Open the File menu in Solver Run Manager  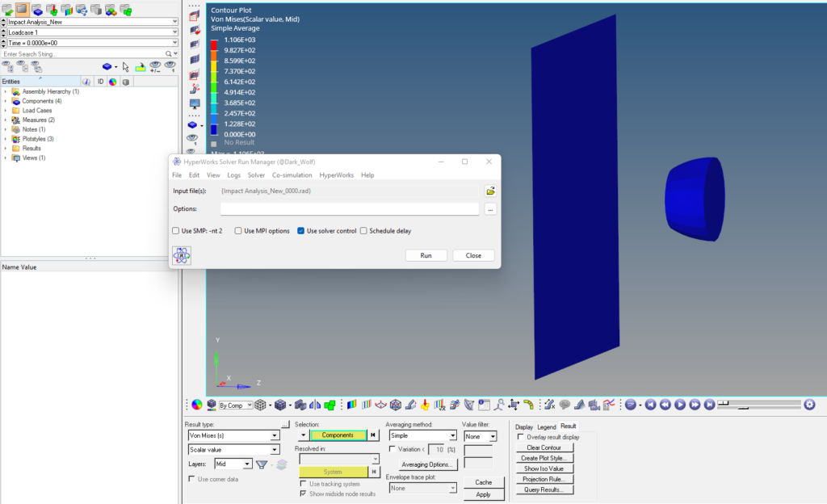[x=177, y=175]
